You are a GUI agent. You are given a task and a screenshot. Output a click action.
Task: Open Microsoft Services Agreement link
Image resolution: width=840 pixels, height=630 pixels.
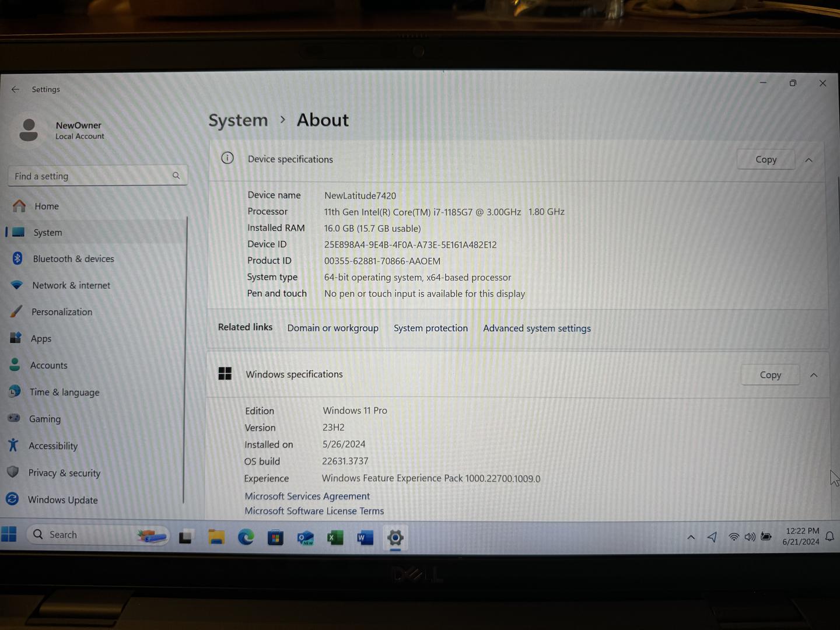(x=307, y=496)
